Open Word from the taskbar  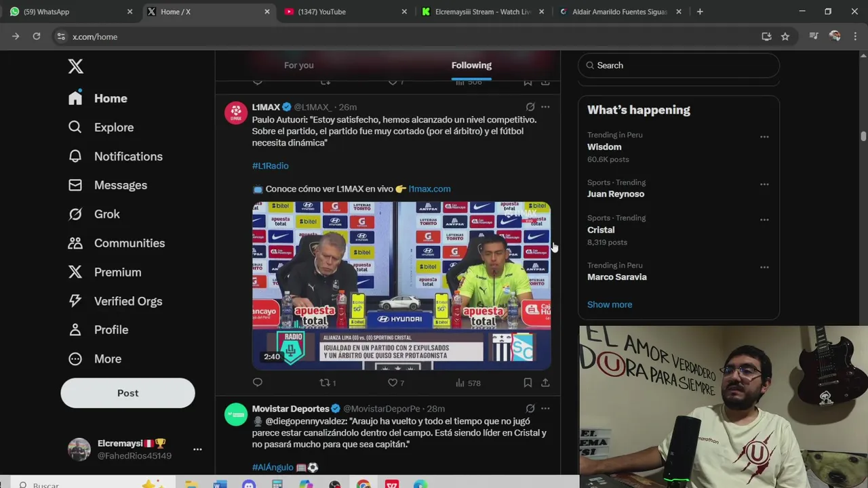point(220,485)
